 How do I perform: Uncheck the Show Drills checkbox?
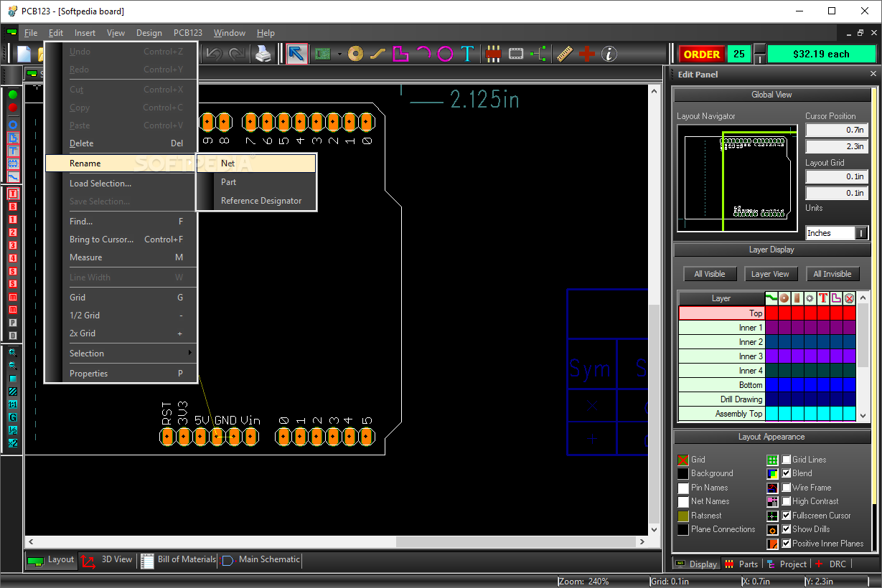click(787, 529)
